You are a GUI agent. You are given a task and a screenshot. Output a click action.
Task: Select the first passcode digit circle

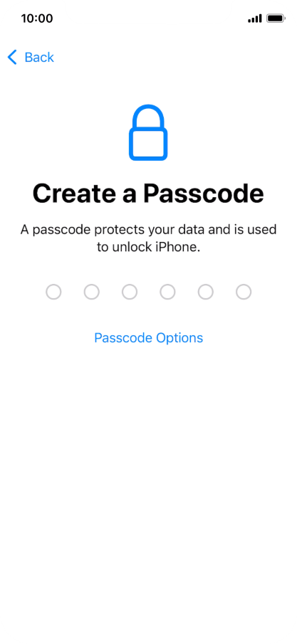53,292
